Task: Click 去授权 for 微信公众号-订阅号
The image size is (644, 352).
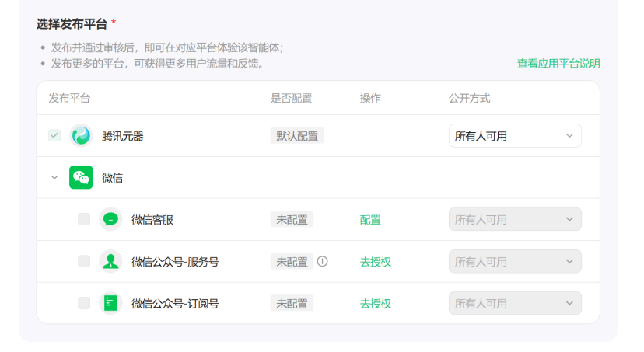Action: point(375,304)
